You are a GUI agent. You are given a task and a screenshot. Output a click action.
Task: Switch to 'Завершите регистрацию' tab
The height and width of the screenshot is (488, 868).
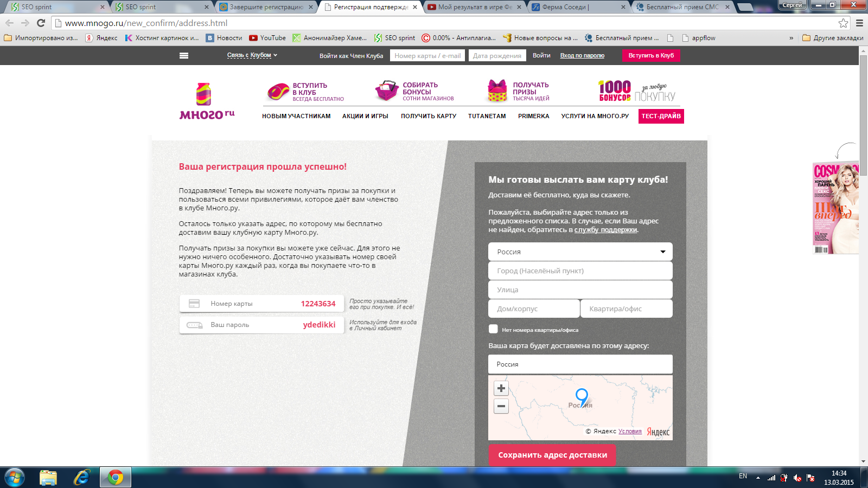click(266, 7)
